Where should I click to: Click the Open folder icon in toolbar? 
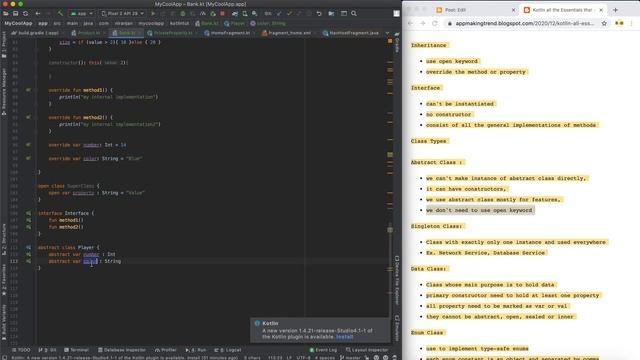6,13
